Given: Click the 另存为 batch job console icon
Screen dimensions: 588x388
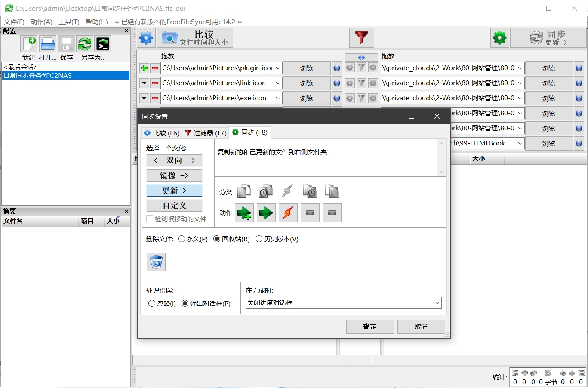Looking at the screenshot, I should [103, 44].
